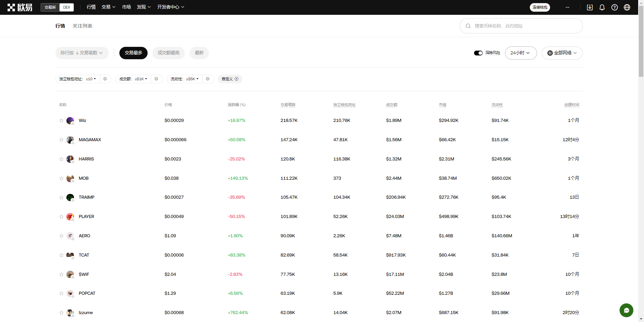Expand the 开发者中心 menu
Viewport: 644px width, 322px height.
click(171, 7)
